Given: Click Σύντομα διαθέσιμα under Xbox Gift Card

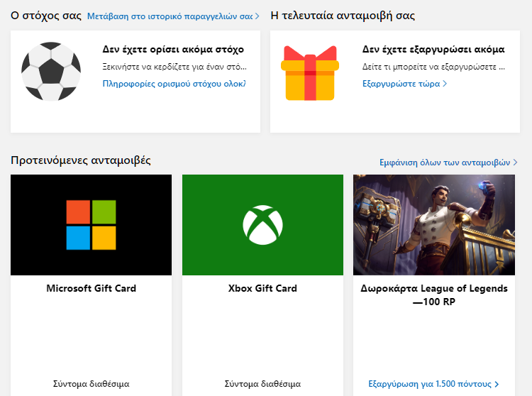Looking at the screenshot, I should (x=262, y=384).
